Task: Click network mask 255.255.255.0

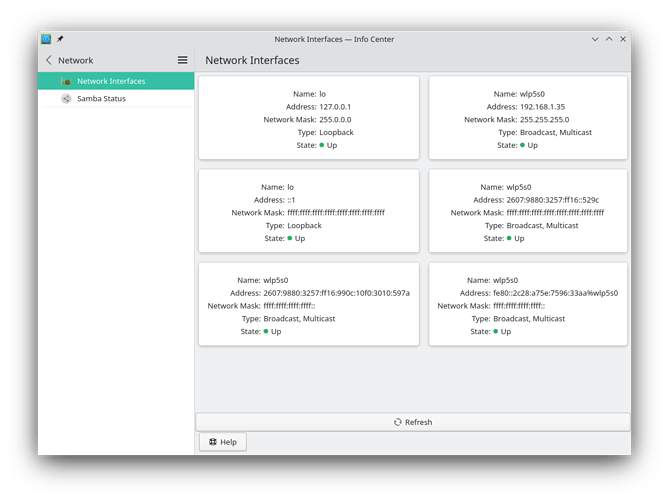Action: click(544, 119)
